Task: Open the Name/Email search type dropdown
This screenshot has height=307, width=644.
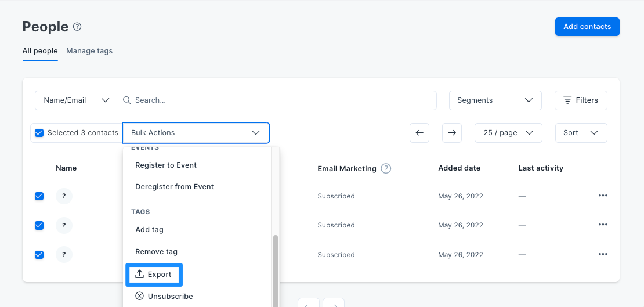Action: 77,100
